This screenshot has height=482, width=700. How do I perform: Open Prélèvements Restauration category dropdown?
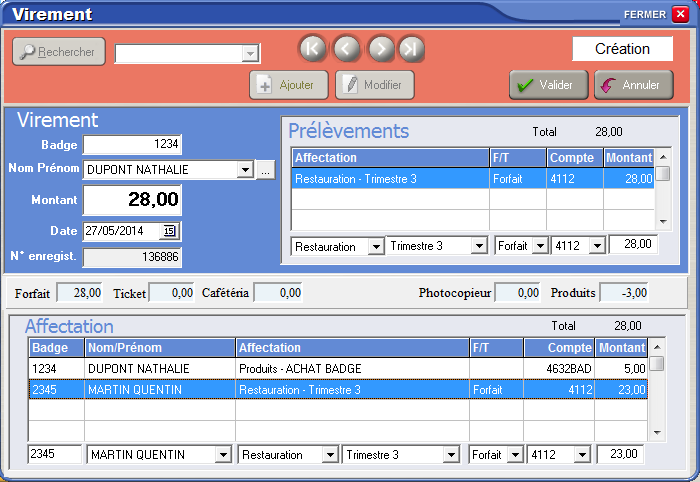point(376,246)
